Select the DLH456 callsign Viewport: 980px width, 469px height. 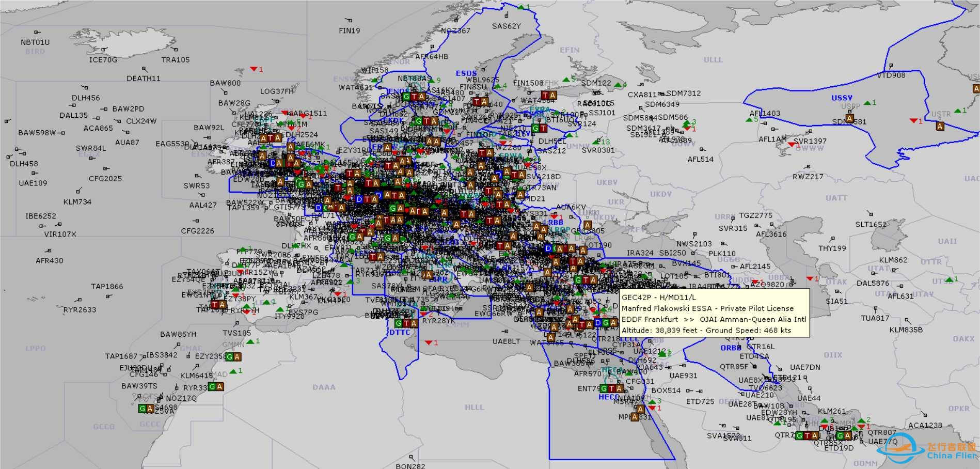point(86,98)
